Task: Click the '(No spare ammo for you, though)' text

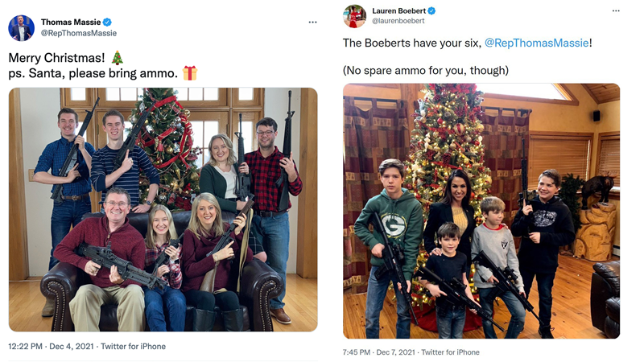Action: click(426, 70)
